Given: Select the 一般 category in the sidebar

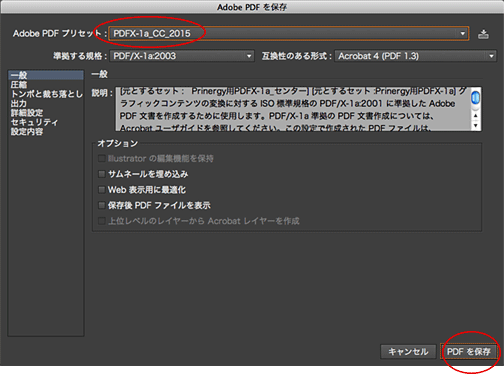Looking at the screenshot, I should (46, 75).
